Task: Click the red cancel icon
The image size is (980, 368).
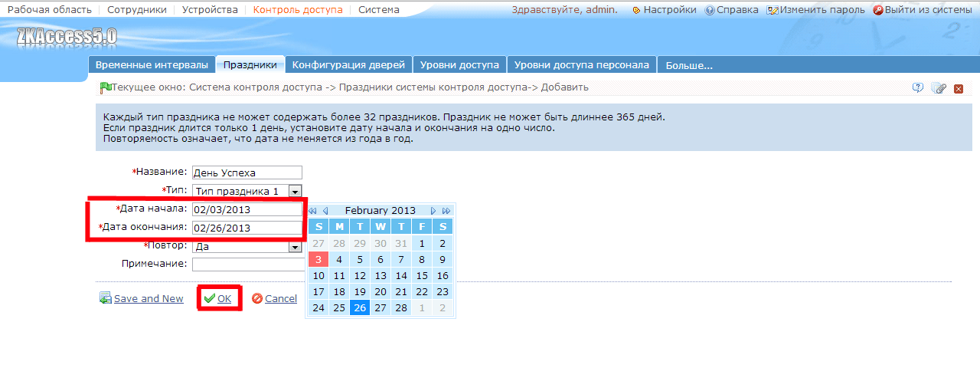Action: pos(257,298)
